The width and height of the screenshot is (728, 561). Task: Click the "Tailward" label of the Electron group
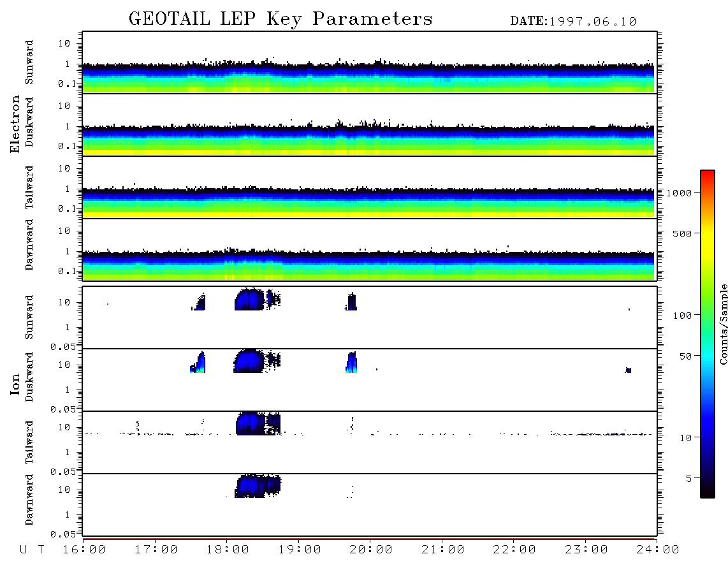[29, 187]
